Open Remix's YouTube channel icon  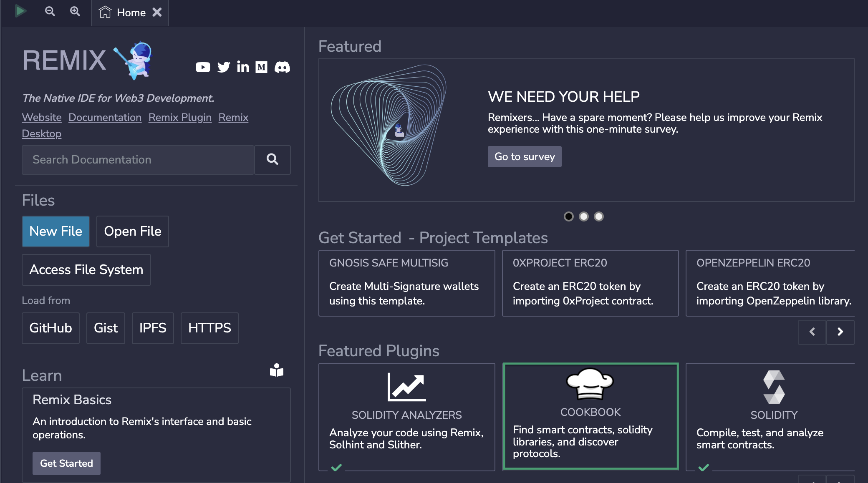(x=203, y=67)
